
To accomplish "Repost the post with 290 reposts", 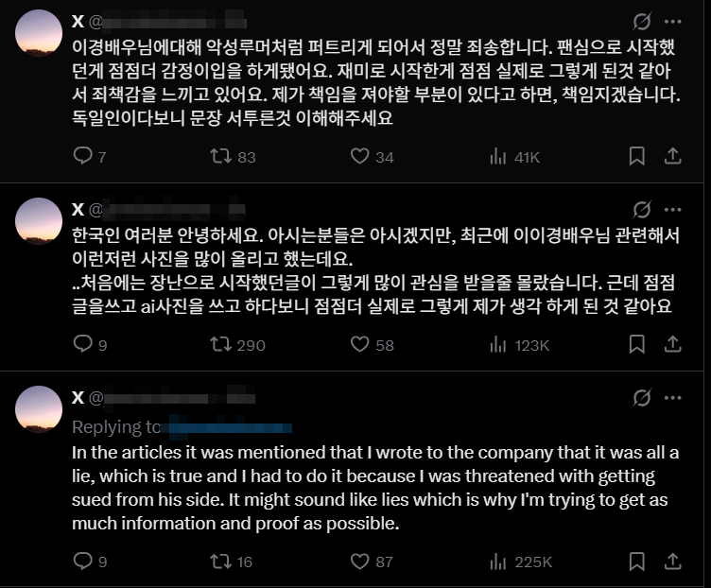I will 221,345.
